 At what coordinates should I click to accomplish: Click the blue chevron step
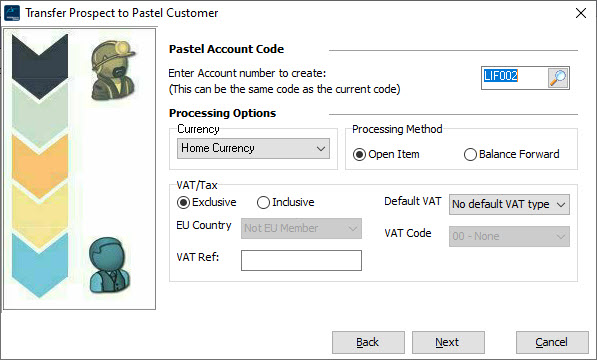click(x=40, y=265)
